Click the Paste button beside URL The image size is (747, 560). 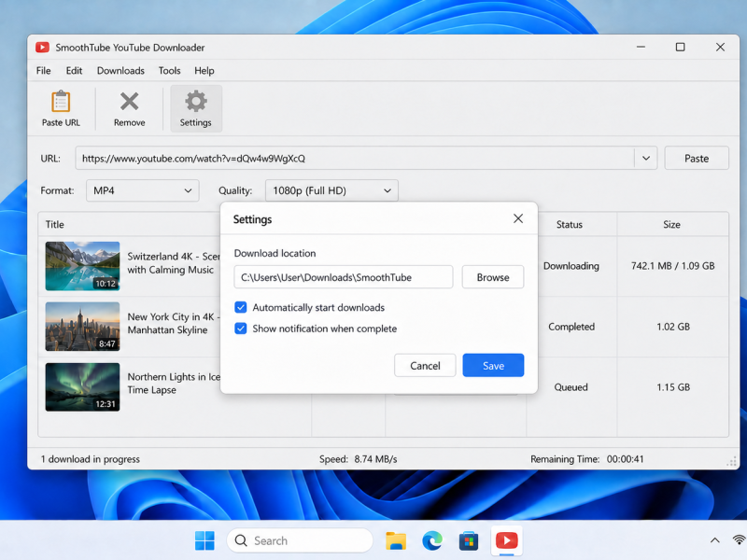[697, 158]
